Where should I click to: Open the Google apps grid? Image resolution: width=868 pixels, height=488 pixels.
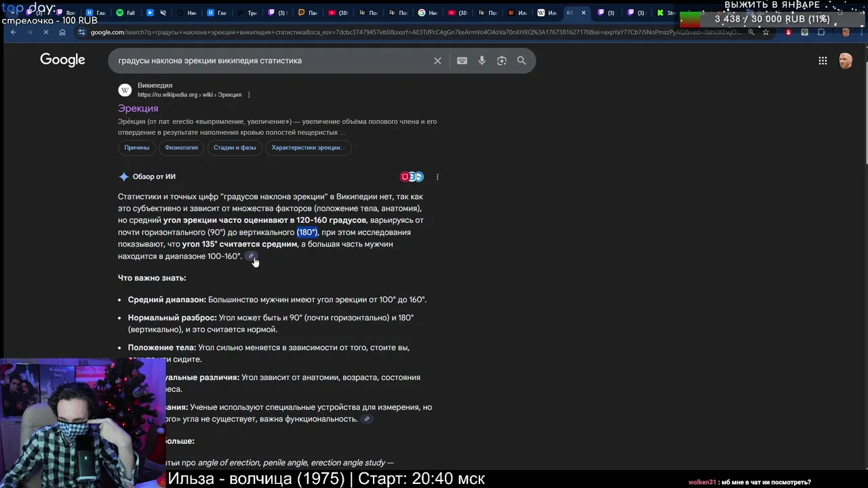823,61
